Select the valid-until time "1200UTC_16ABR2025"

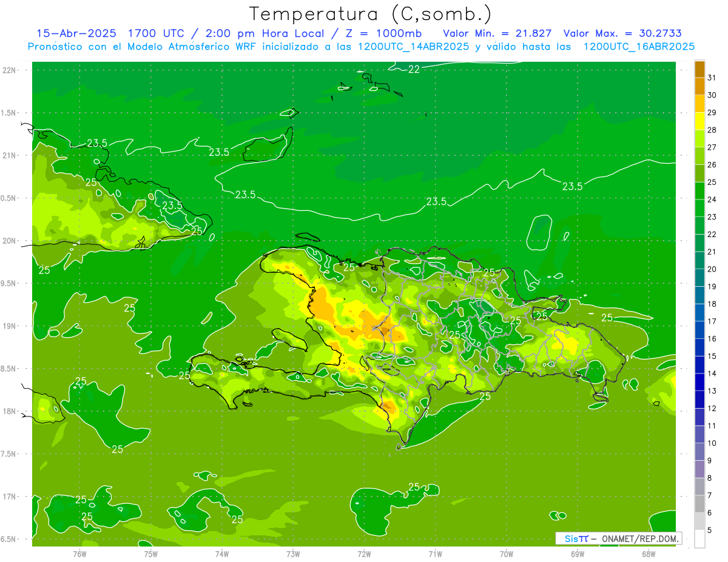(x=638, y=47)
